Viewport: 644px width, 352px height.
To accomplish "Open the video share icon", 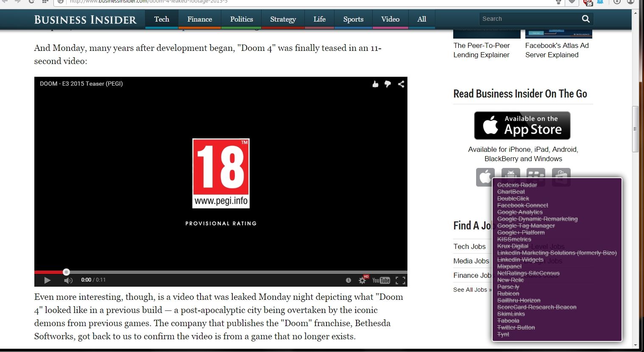I will tap(401, 84).
